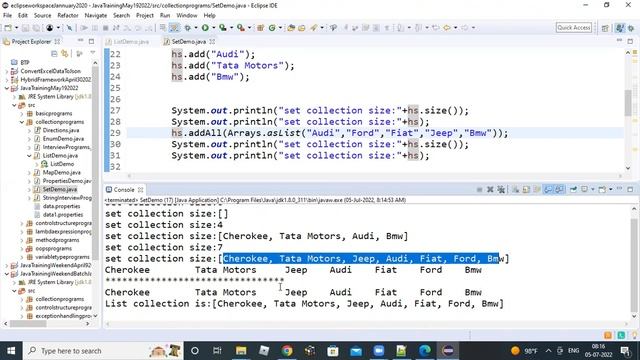Open the New file dropdown arrow
Viewport: 640px width, 360px height.
pyautogui.click(x=16, y=28)
